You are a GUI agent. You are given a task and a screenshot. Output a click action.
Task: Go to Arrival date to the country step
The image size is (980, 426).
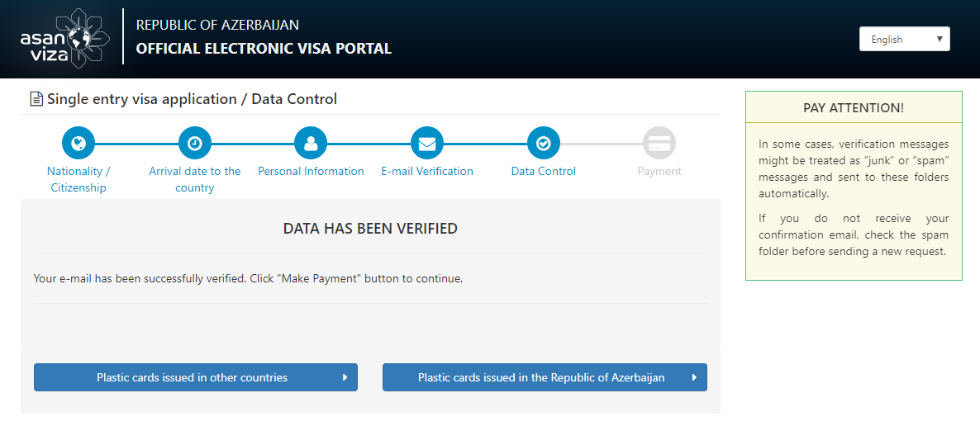[194, 179]
